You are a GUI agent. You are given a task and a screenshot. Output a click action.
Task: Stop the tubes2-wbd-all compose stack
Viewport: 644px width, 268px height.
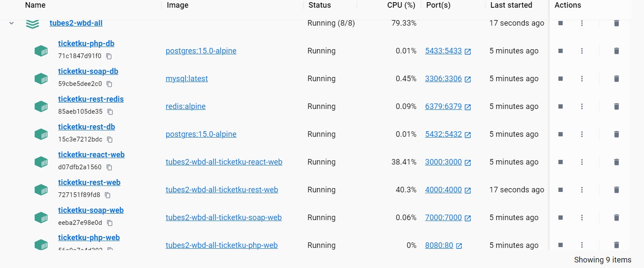tap(561, 23)
